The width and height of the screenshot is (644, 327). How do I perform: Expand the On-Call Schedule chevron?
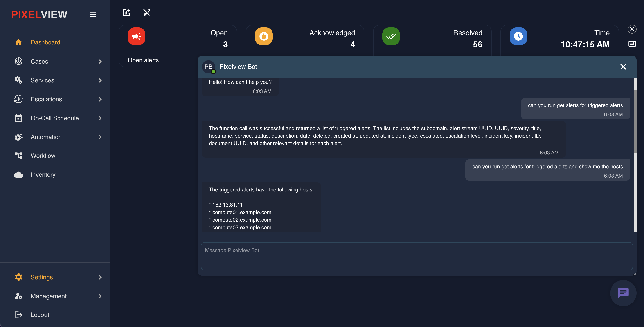pos(100,118)
